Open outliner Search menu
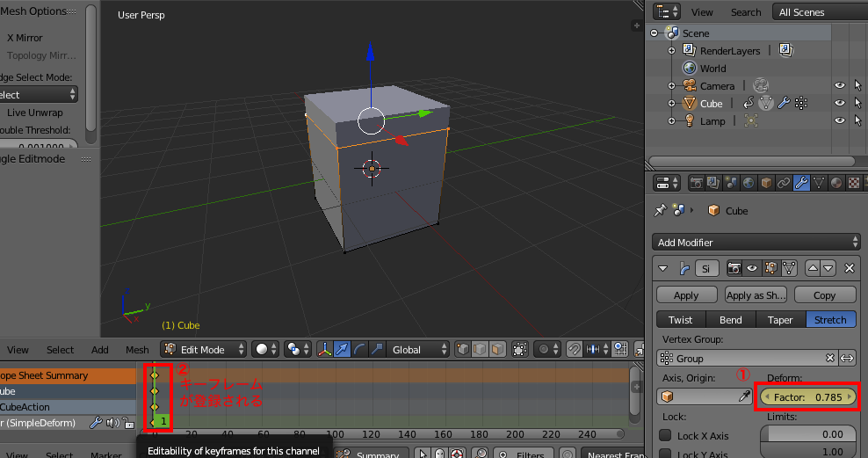This screenshot has width=868, height=458. (x=746, y=12)
